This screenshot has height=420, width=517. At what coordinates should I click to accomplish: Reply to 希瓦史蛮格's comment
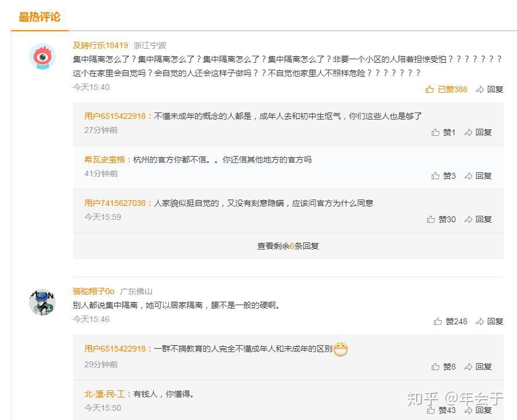click(478, 176)
